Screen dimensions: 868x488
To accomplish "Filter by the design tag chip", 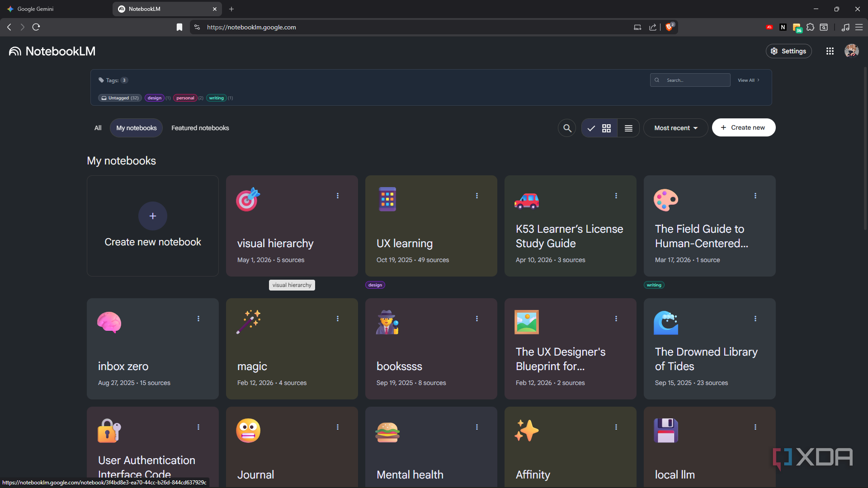I will click(155, 98).
